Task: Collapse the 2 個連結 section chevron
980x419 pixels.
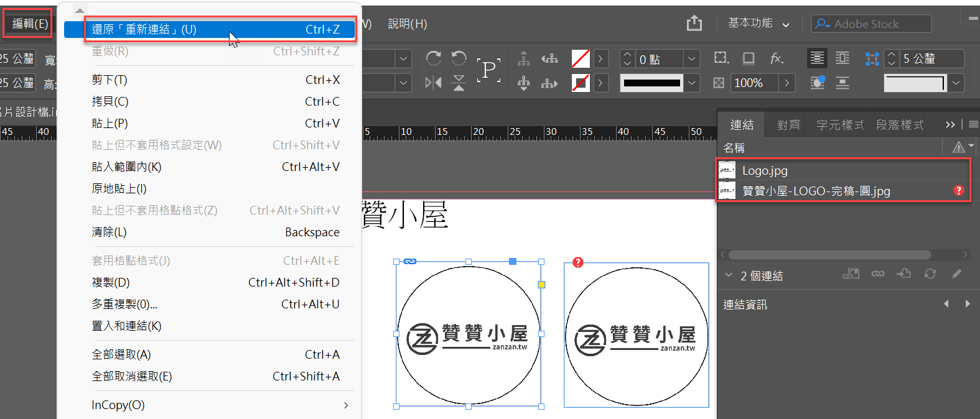Action: click(729, 275)
